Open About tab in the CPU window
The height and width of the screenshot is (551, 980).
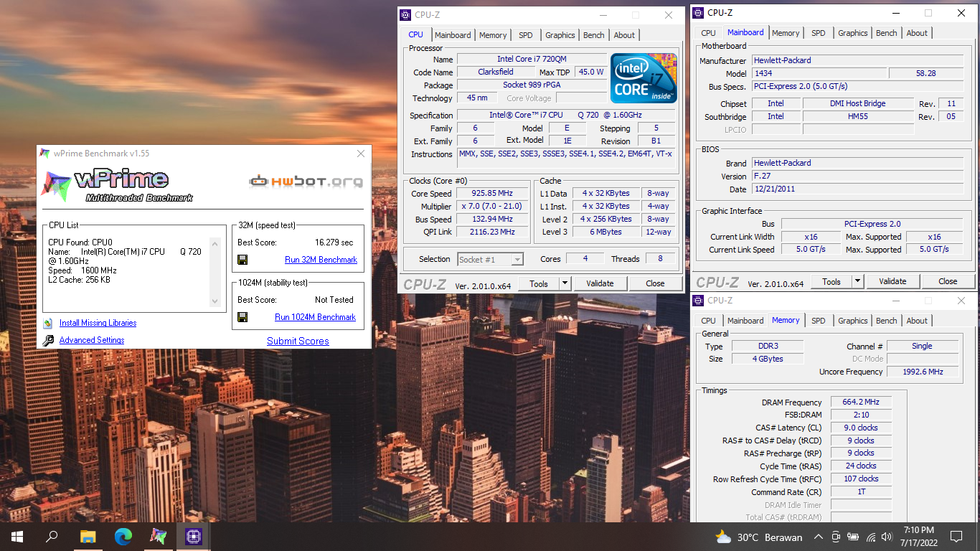(x=624, y=35)
